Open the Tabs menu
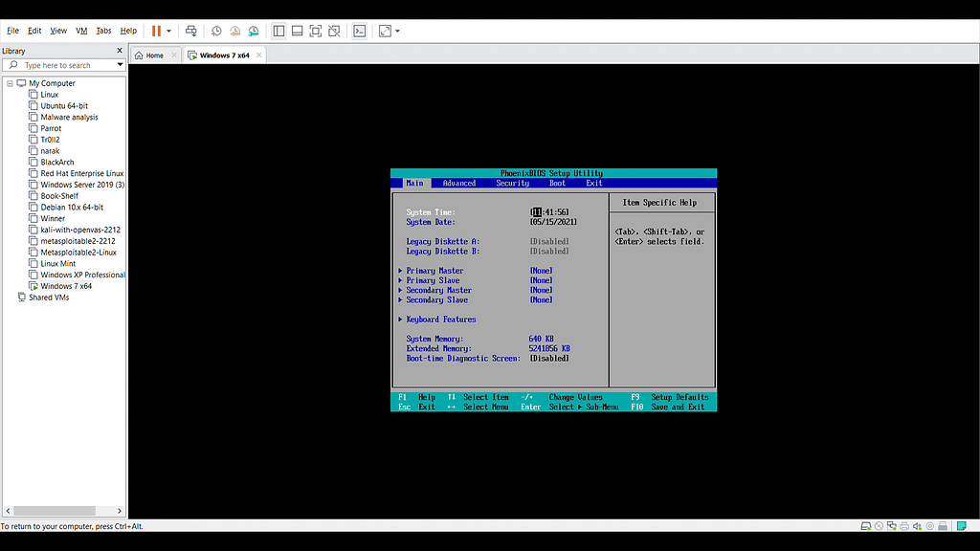The width and height of the screenshot is (980, 551). [103, 31]
